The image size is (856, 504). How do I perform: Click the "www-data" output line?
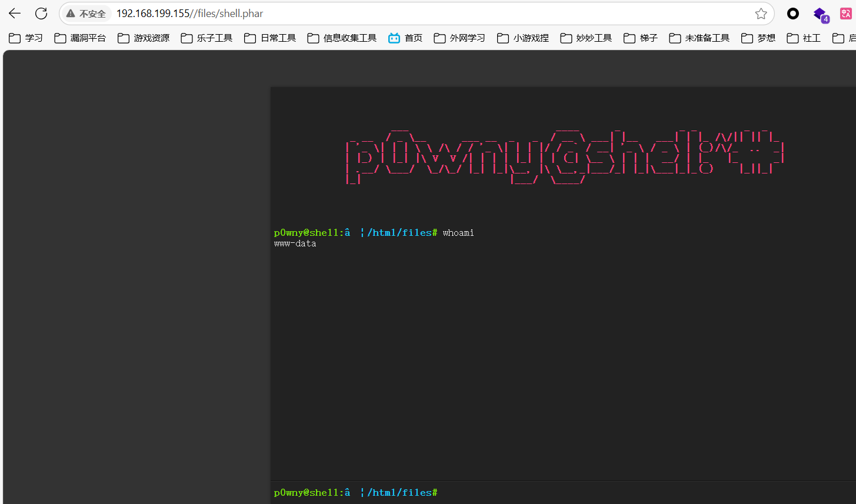click(295, 243)
